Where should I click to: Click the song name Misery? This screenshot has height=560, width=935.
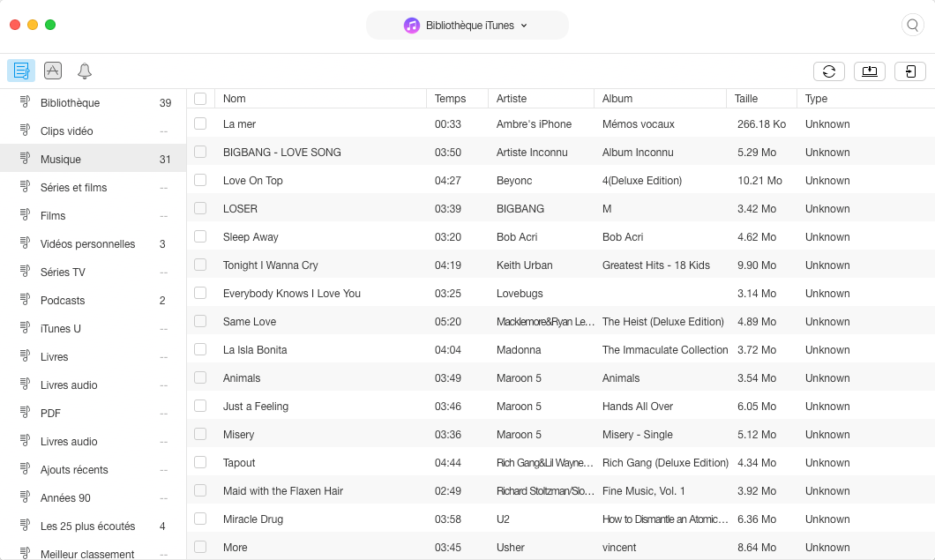tap(238, 434)
